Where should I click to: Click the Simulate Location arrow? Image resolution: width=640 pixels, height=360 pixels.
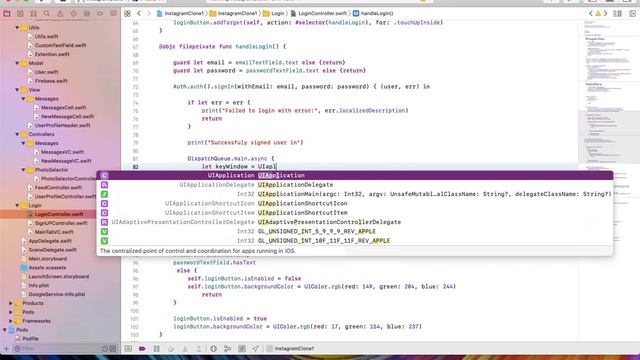coord(256,349)
